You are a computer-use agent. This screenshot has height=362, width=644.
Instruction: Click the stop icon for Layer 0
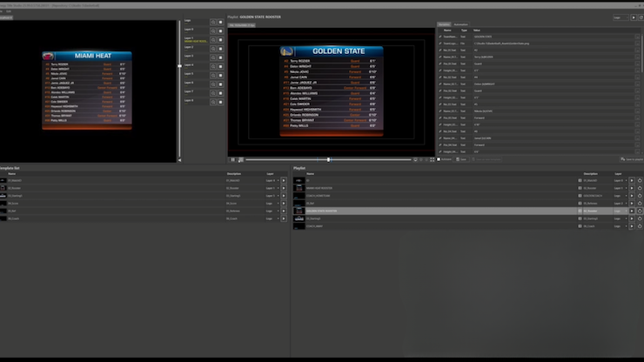click(x=220, y=30)
